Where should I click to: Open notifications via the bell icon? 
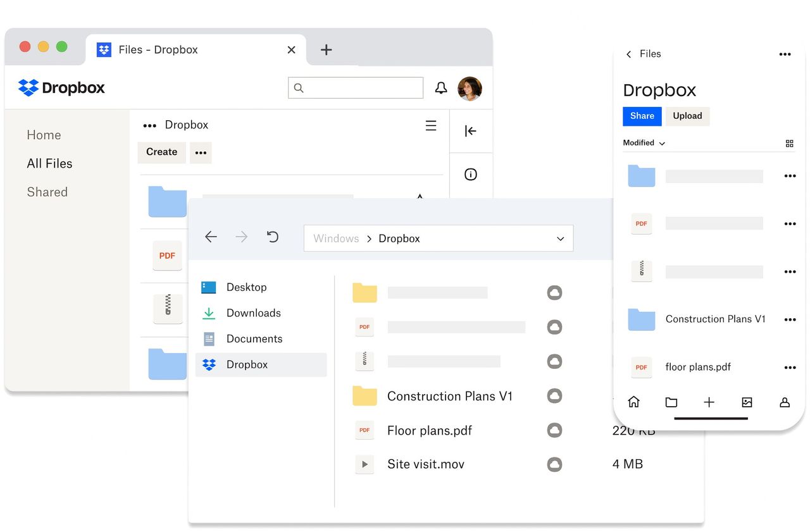[441, 88]
